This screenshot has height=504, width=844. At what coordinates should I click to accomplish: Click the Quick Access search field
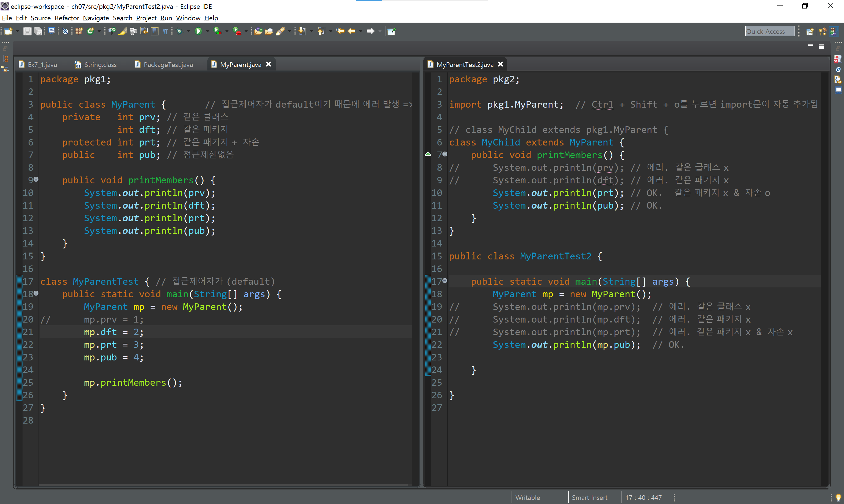[x=769, y=31]
